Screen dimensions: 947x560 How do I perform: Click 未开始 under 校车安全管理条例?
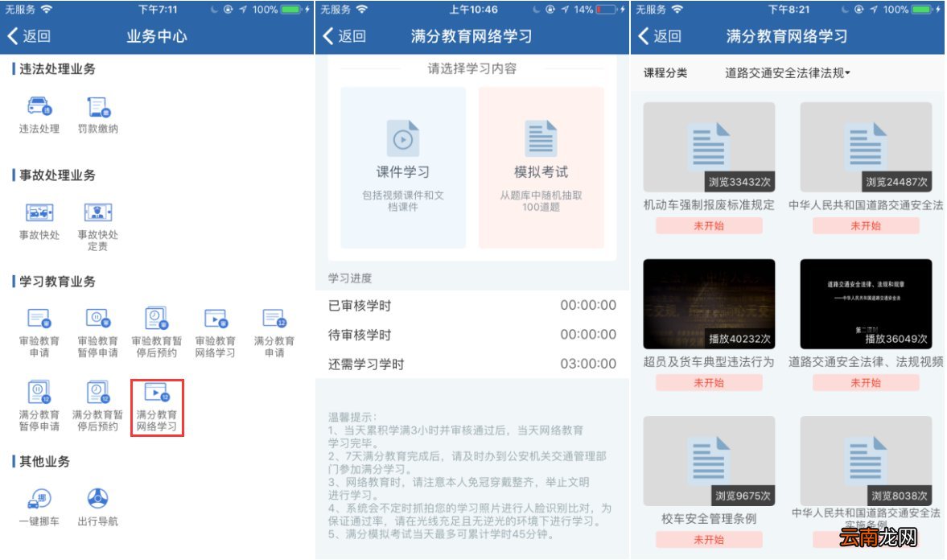(x=709, y=540)
